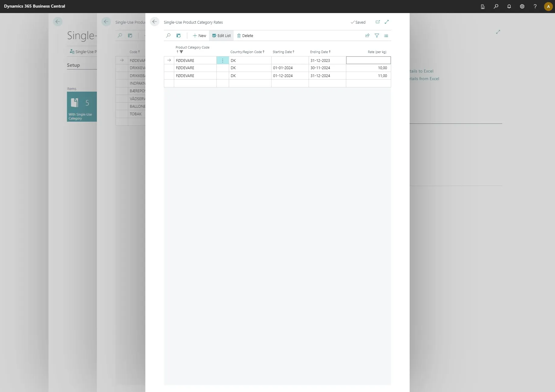Sort background list by Code column
Screen dimensions: 555x392
135,52
